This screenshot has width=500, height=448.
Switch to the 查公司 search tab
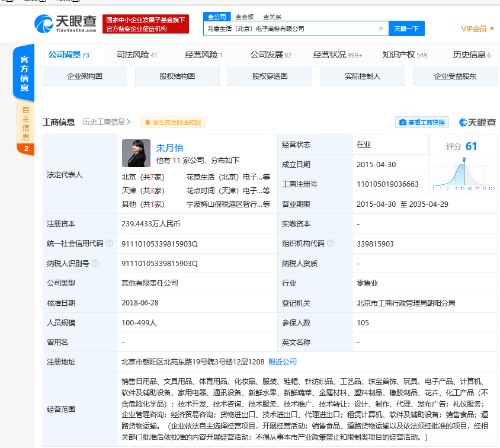(x=217, y=17)
